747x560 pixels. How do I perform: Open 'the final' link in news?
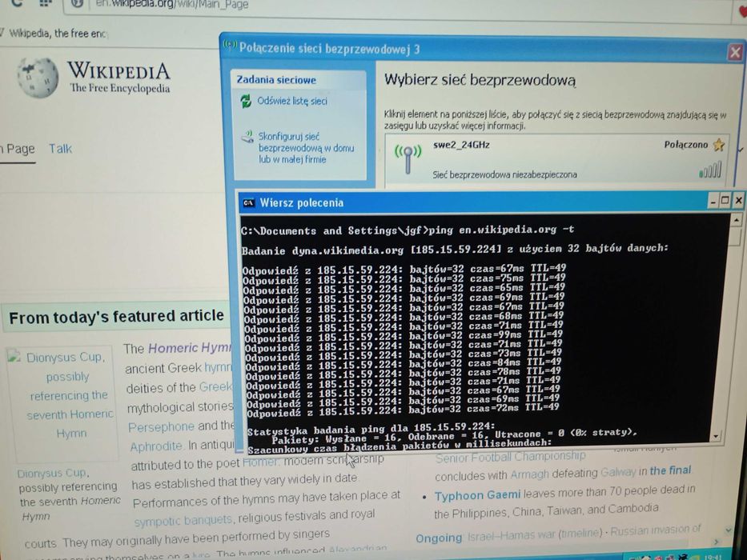click(670, 470)
